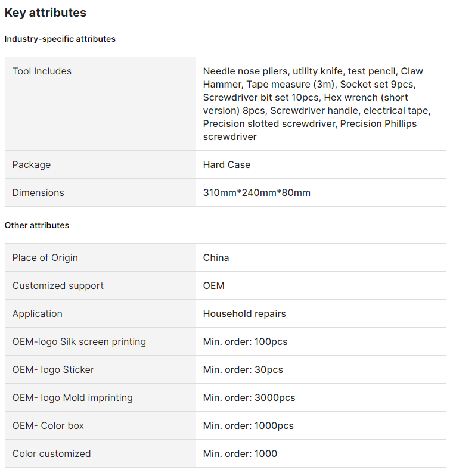The height and width of the screenshot is (476, 453).
Task: Click the Other attributes subheading
Action: [x=37, y=225]
